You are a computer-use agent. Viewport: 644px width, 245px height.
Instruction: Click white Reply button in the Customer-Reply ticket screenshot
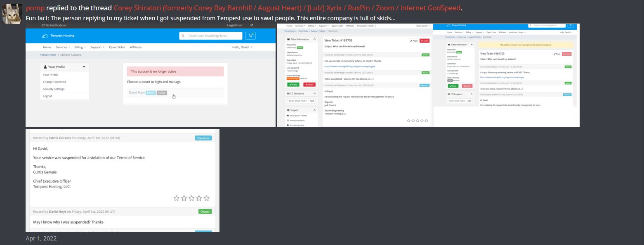pyautogui.click(x=414, y=40)
